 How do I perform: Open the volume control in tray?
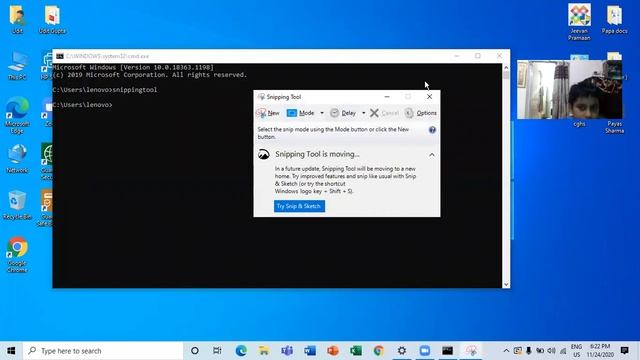tap(551, 351)
